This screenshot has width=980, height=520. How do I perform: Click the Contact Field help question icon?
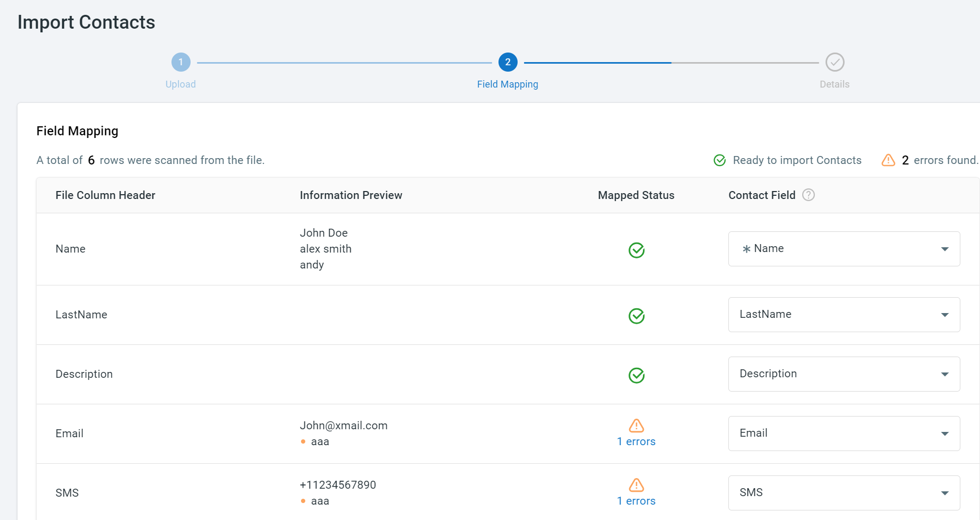coord(808,195)
